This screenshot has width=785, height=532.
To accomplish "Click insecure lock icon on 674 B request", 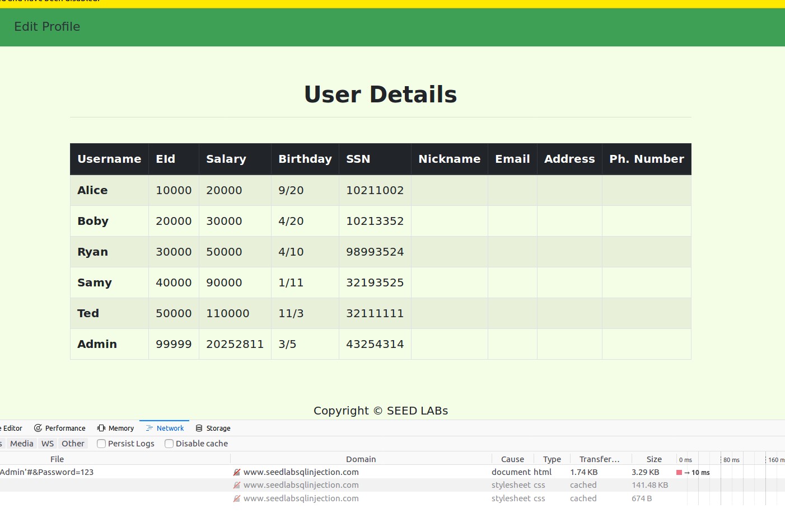I will coord(237,498).
